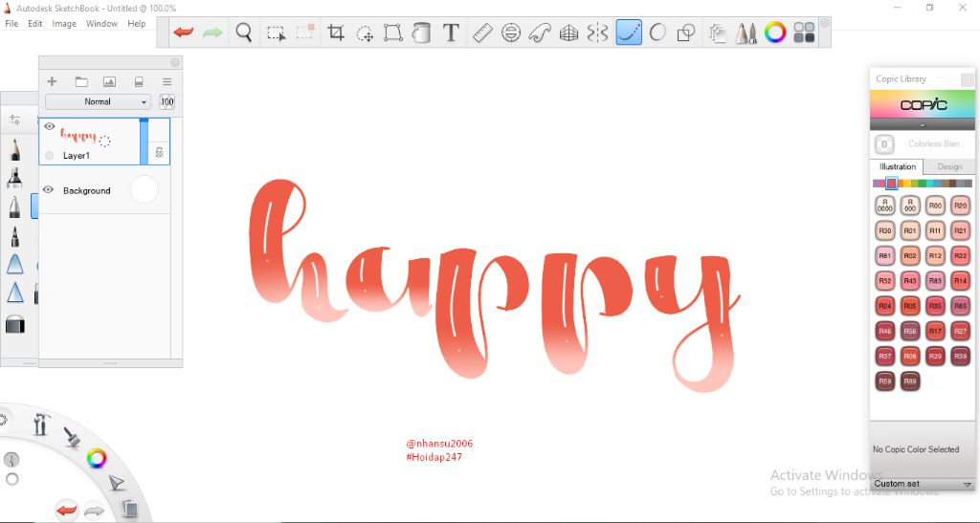980x523 pixels.
Task: Switch to the Design tab
Action: tap(949, 166)
